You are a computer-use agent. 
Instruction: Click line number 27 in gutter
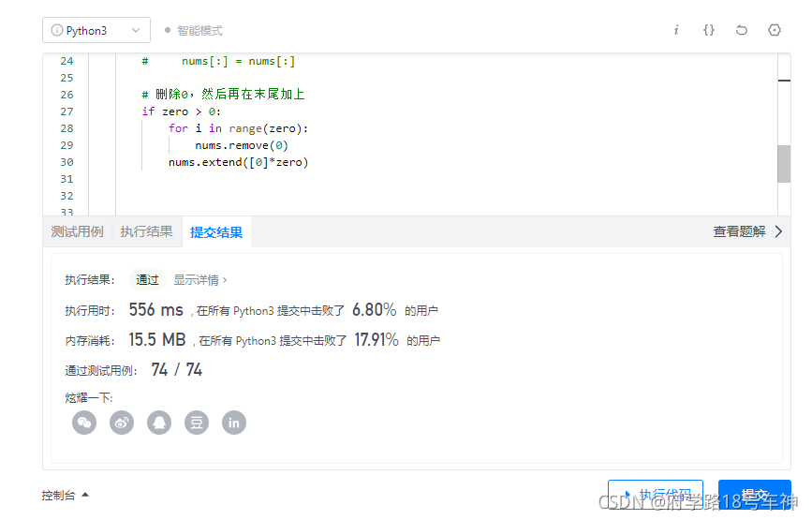tap(66, 111)
